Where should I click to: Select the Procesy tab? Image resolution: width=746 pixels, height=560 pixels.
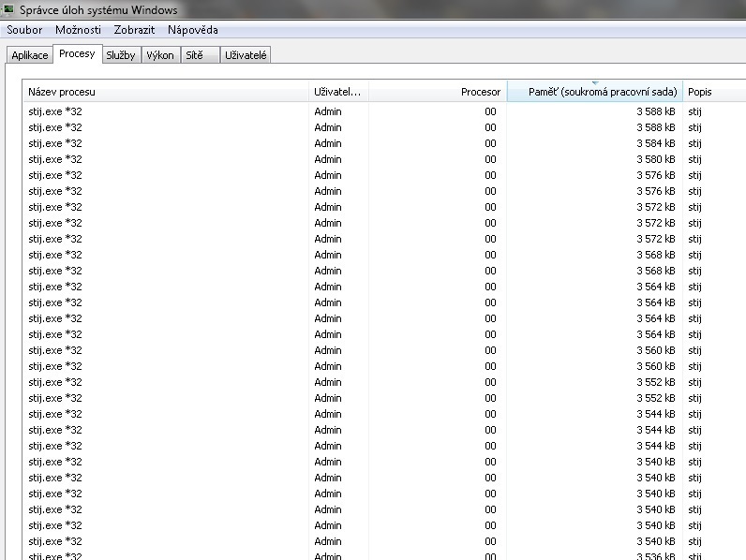click(77, 54)
